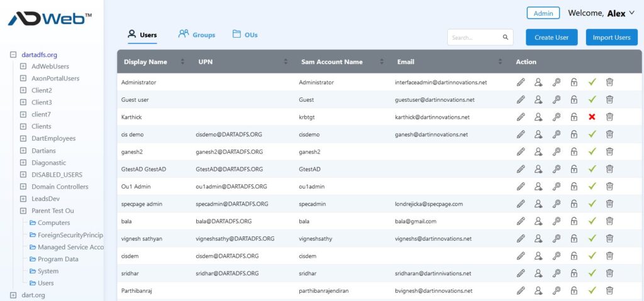Expand the AxonPortalUsers node
The image size is (644, 301).
point(23,79)
